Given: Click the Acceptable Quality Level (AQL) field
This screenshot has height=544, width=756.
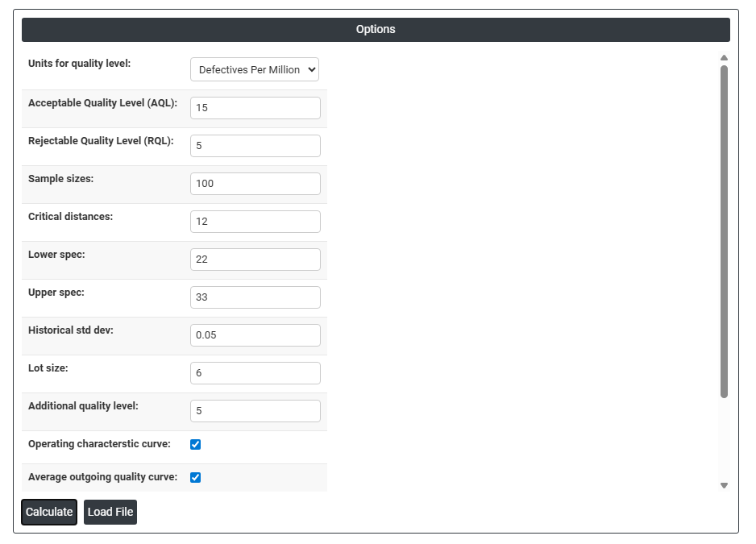Looking at the screenshot, I should [255, 108].
